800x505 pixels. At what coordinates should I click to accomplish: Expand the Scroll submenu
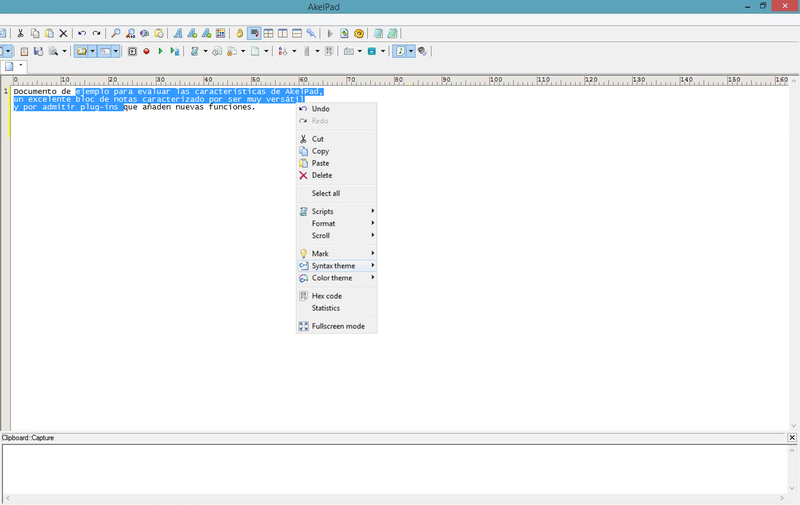pos(337,236)
